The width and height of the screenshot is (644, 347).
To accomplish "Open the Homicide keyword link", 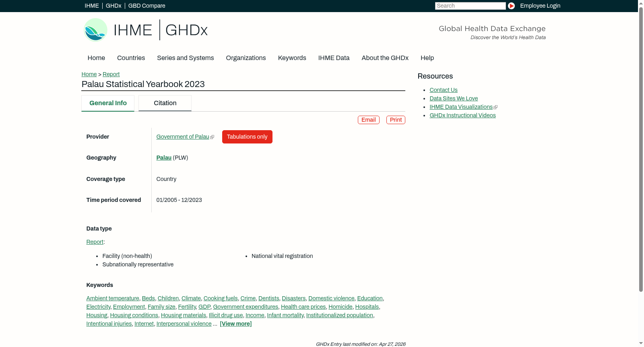I will click(341, 307).
